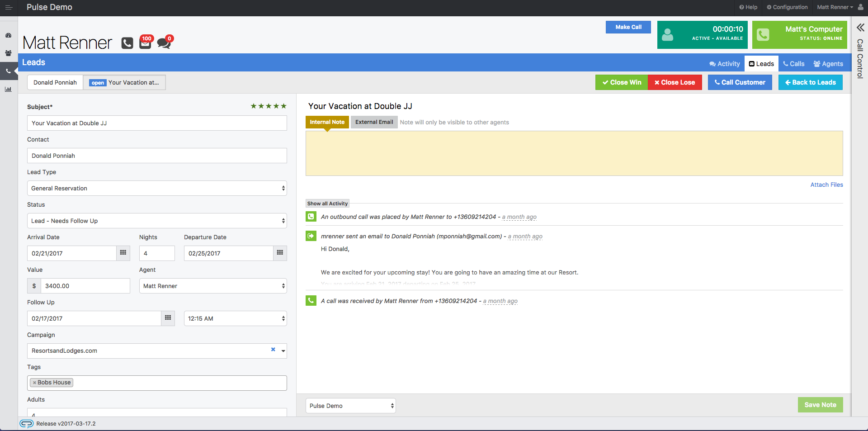868x431 pixels.
Task: Expand the Call Control side panel
Action: (x=860, y=28)
